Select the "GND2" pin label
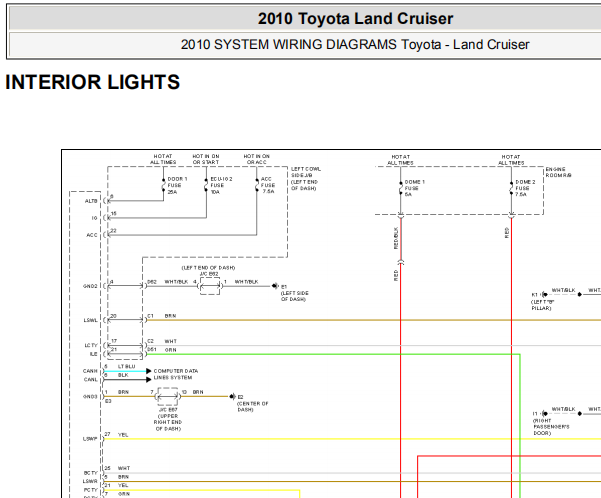The image size is (601, 498). (x=90, y=286)
